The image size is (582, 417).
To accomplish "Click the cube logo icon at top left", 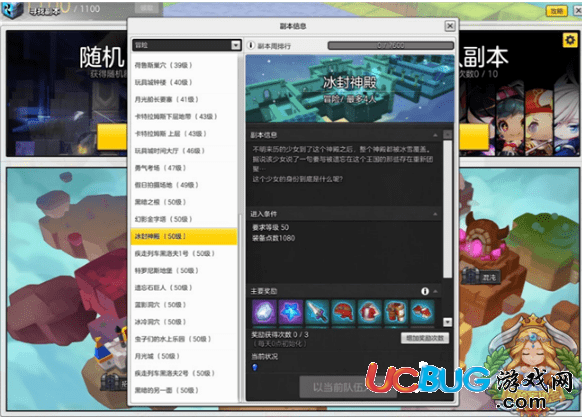I will click(13, 9).
